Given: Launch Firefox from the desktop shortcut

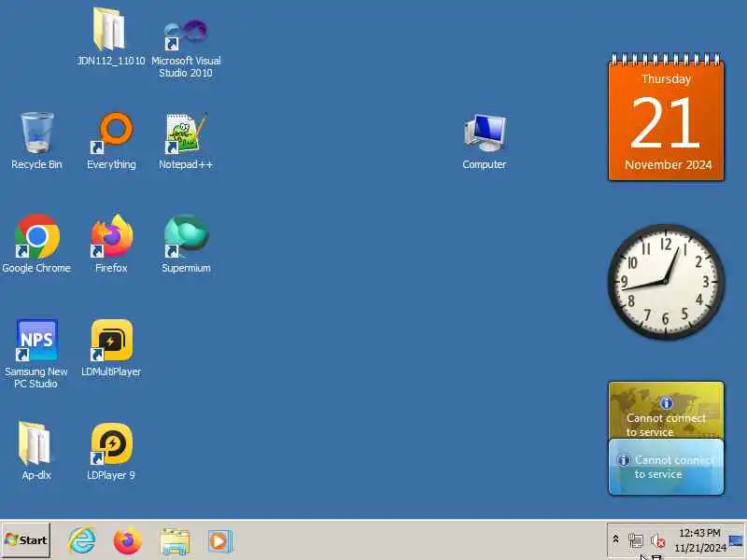Looking at the screenshot, I should (x=111, y=244).
